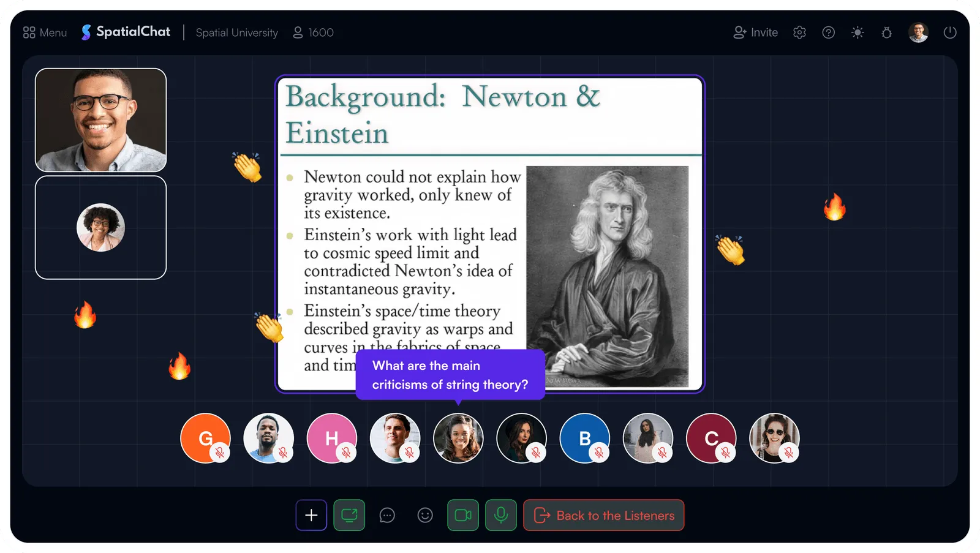Open your profile avatar menu
Image resolution: width=980 pixels, height=553 pixels.
coord(918,32)
